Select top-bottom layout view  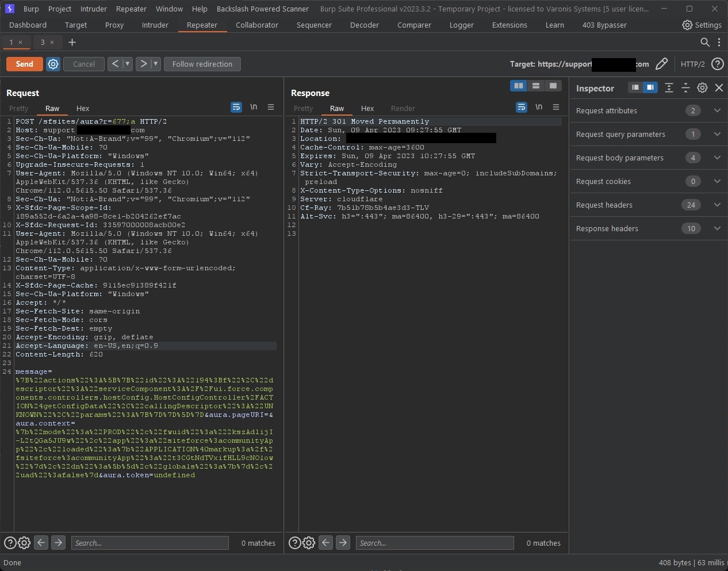(x=536, y=86)
